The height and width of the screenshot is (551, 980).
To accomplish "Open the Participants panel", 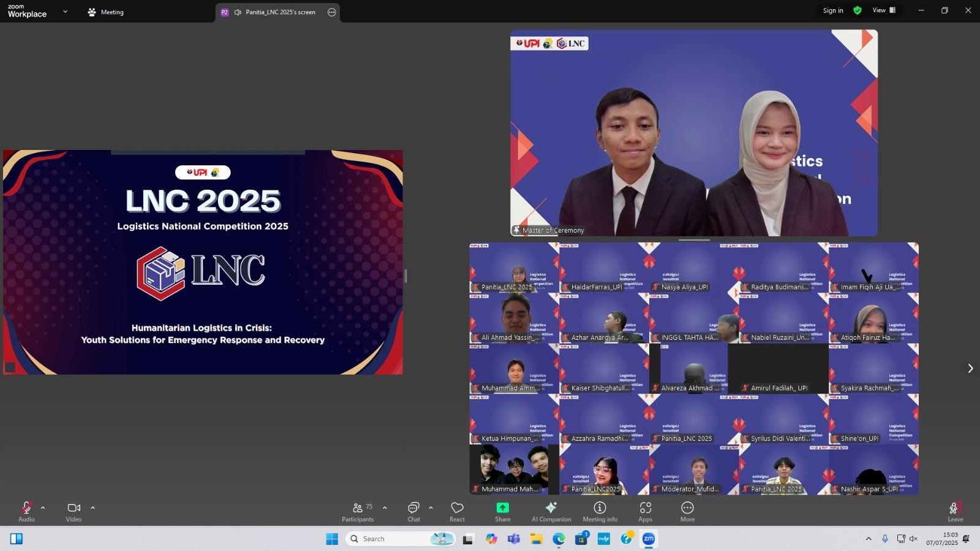I will click(358, 512).
